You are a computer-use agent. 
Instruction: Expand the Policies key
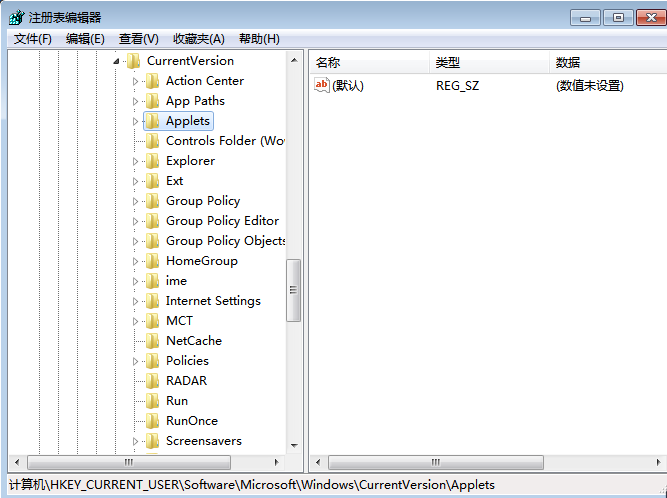135,361
